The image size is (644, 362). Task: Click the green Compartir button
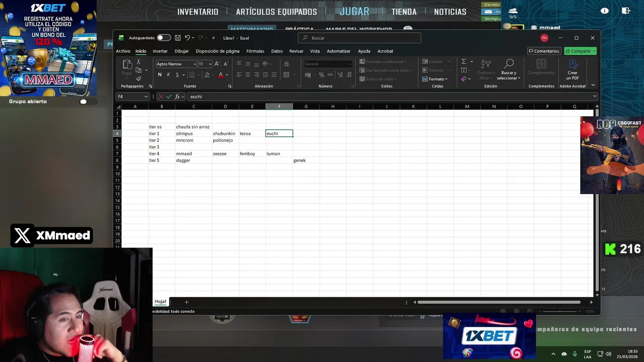click(580, 51)
